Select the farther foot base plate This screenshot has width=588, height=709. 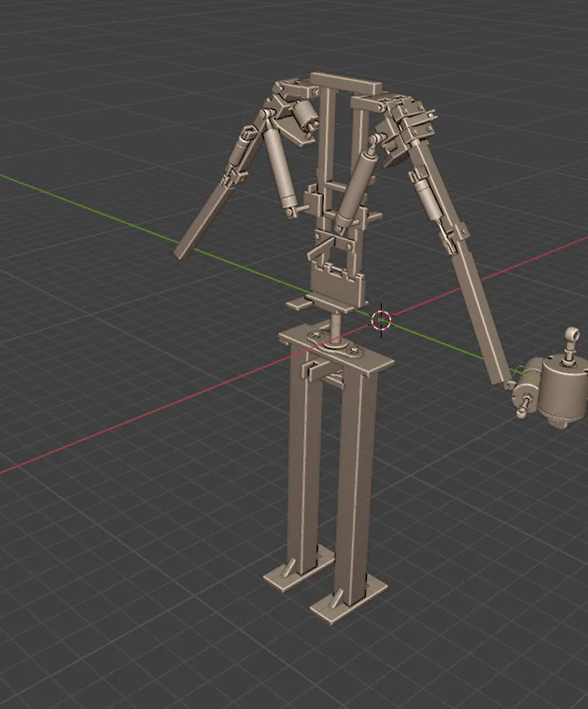coord(299,569)
